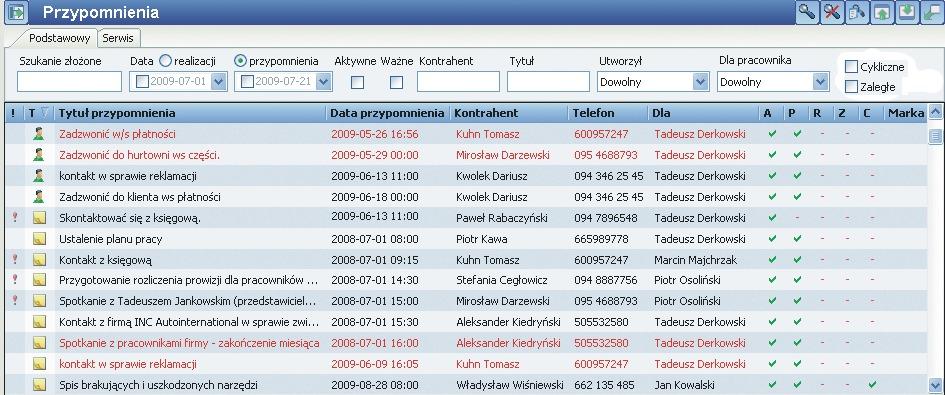Select row kontakt w sprawie reklamacji 2009-06-13

[x=465, y=176]
